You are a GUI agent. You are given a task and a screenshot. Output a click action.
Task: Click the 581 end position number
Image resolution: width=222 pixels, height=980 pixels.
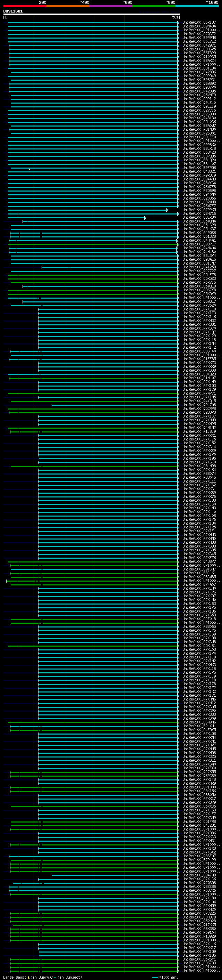[x=175, y=17]
